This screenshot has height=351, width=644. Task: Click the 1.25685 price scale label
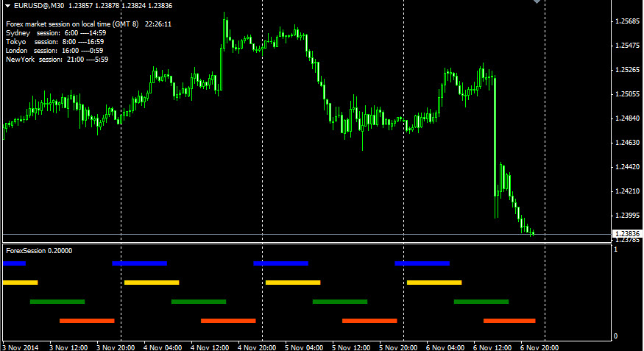coord(626,21)
